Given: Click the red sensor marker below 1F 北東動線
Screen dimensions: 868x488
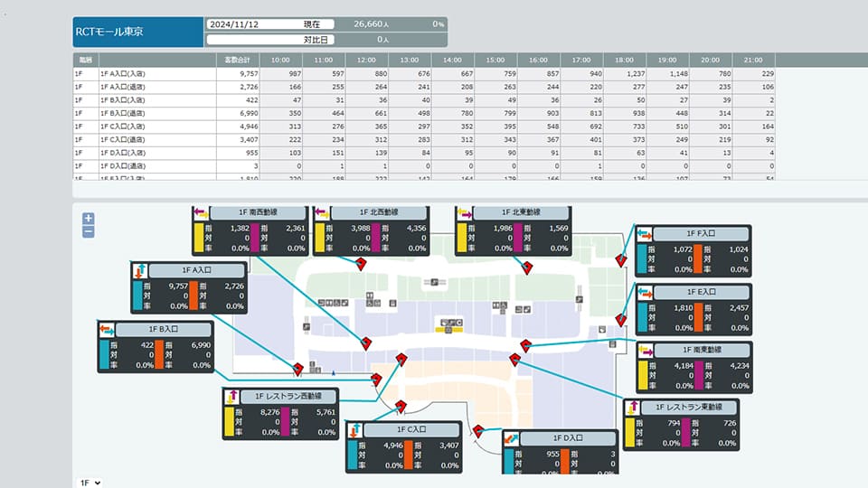Looking at the screenshot, I should pos(528,267).
